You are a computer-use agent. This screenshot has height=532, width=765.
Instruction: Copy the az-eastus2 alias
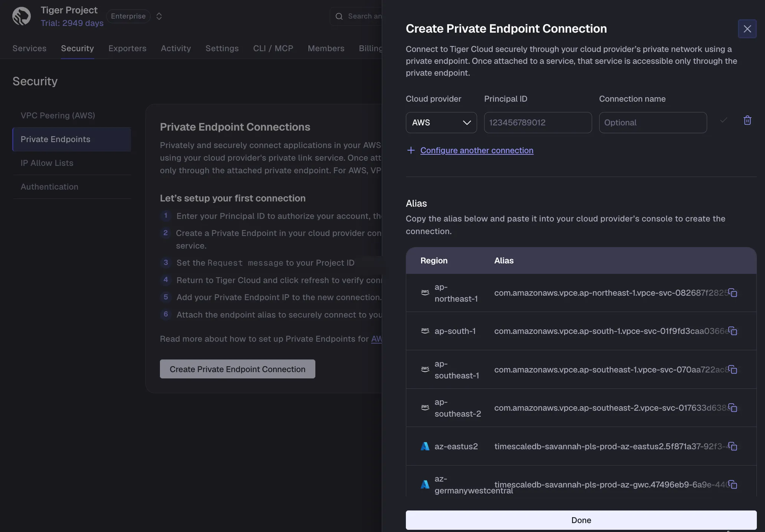733,446
